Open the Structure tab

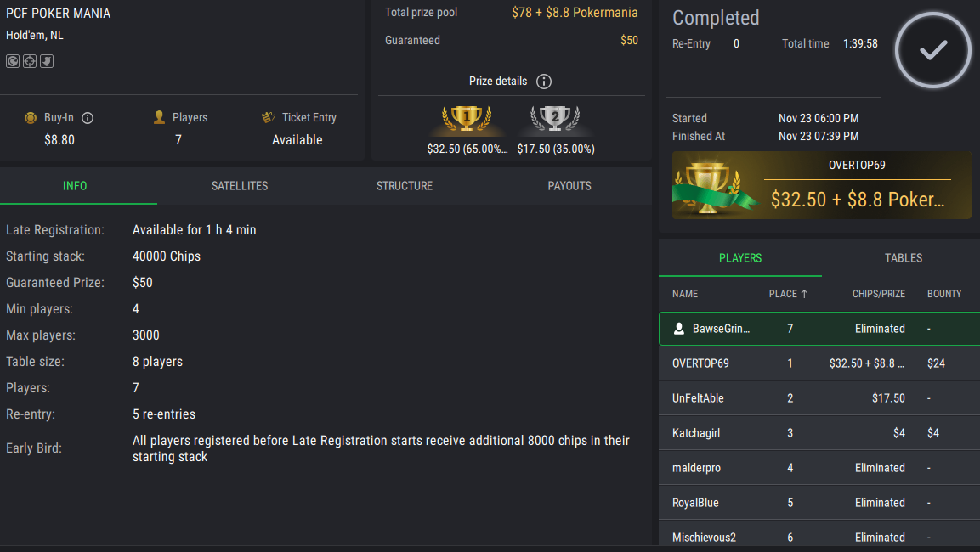click(x=405, y=186)
